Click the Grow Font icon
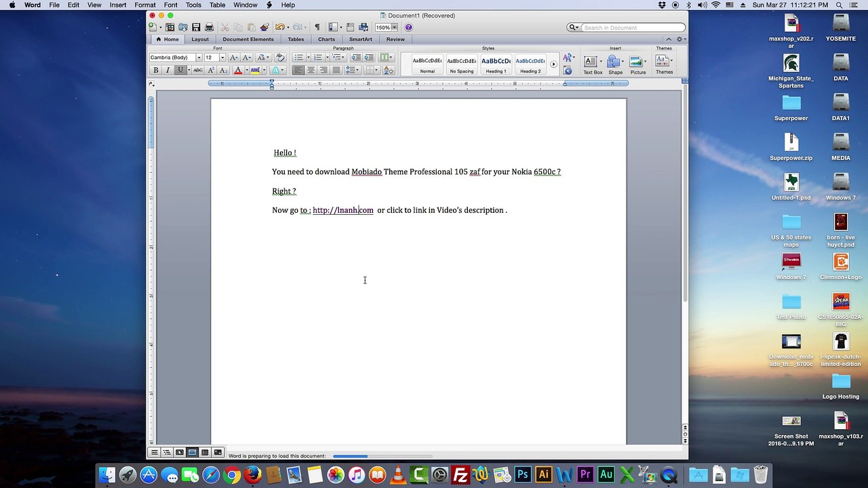Viewport: 868px width, 488px height. click(x=234, y=58)
